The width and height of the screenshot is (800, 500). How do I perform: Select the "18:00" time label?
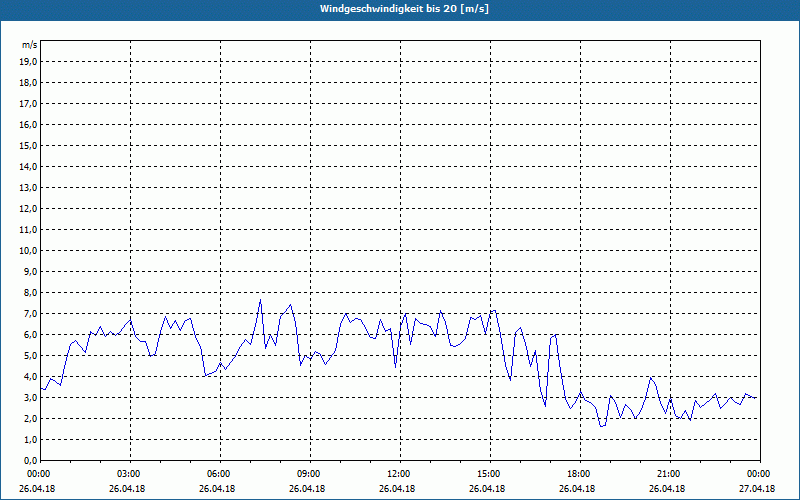(580, 474)
